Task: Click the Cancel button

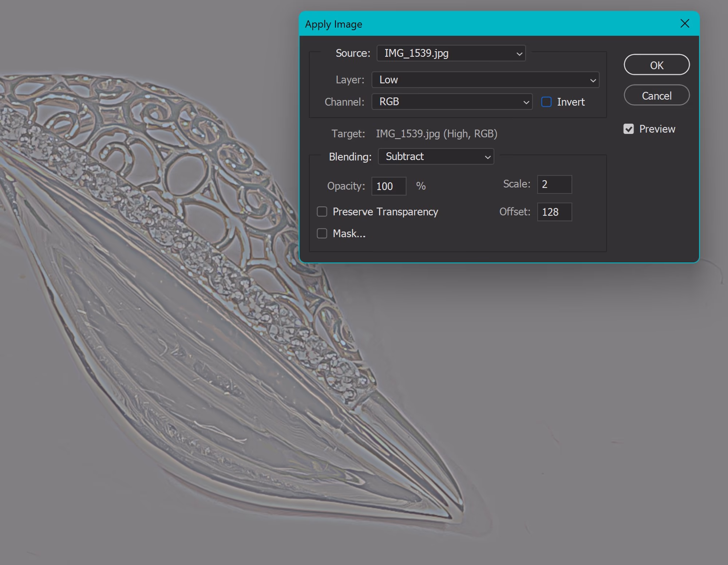Action: 656,96
